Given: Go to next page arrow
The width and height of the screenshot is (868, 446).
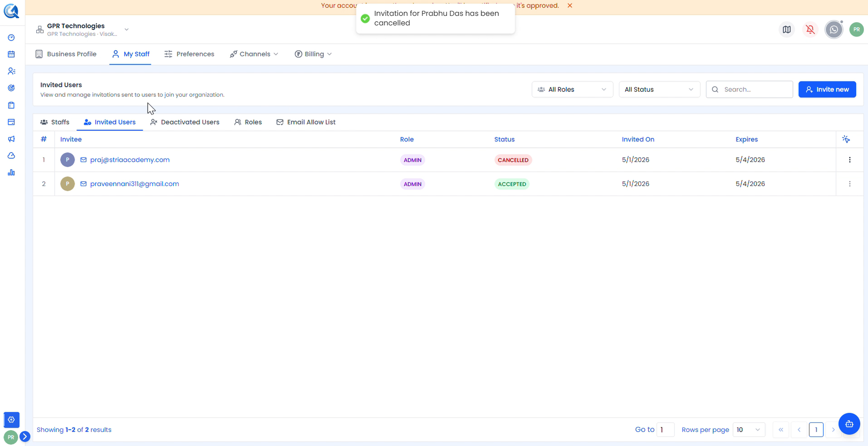Looking at the screenshot, I should 833,430.
